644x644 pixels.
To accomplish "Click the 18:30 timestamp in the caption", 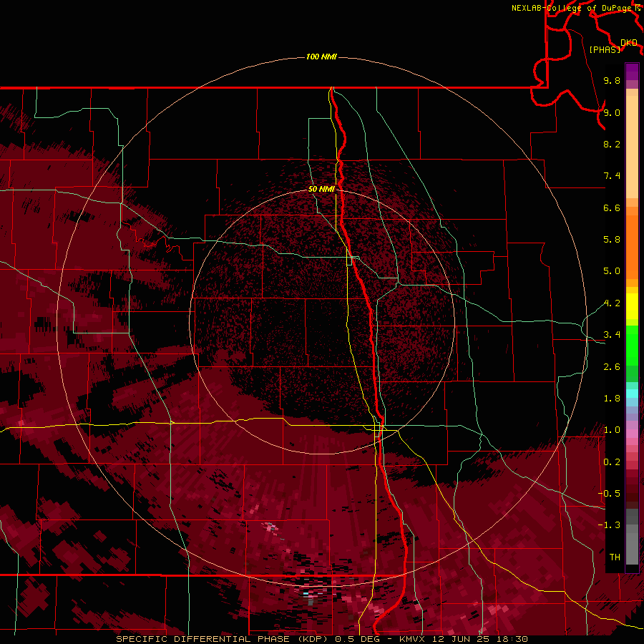I will [513, 639].
